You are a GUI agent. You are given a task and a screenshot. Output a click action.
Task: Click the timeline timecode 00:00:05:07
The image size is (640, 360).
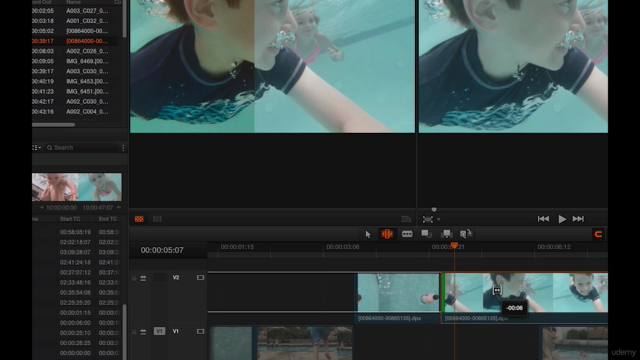coord(162,250)
